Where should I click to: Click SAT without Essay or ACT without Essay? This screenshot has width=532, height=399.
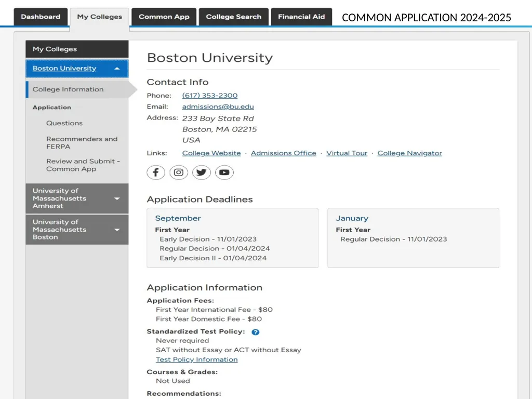(229, 350)
